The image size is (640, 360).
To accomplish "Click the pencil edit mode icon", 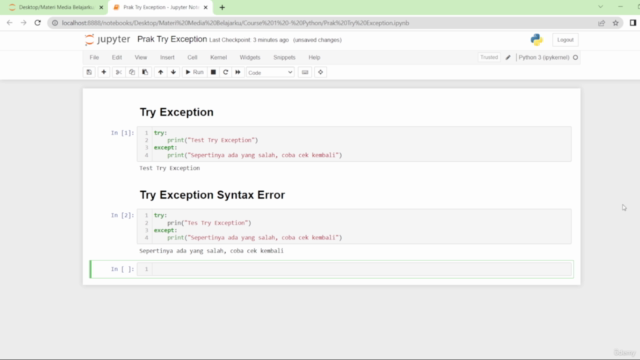I will point(508,58).
